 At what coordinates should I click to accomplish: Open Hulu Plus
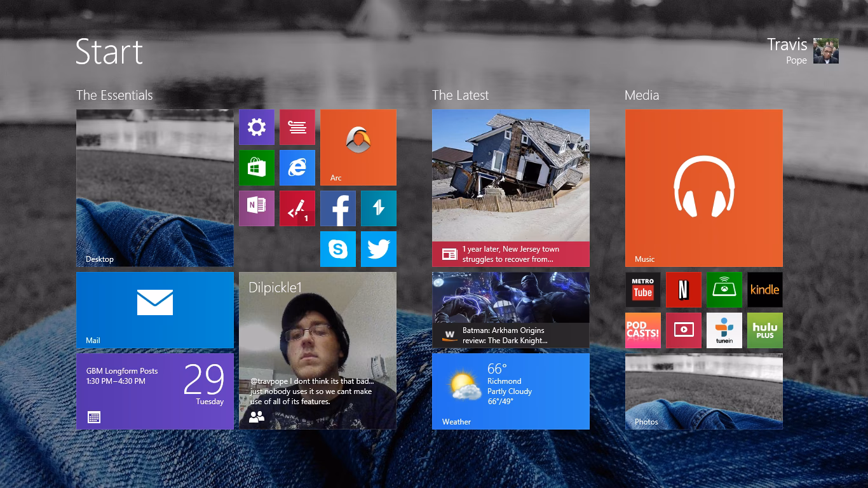pos(764,330)
